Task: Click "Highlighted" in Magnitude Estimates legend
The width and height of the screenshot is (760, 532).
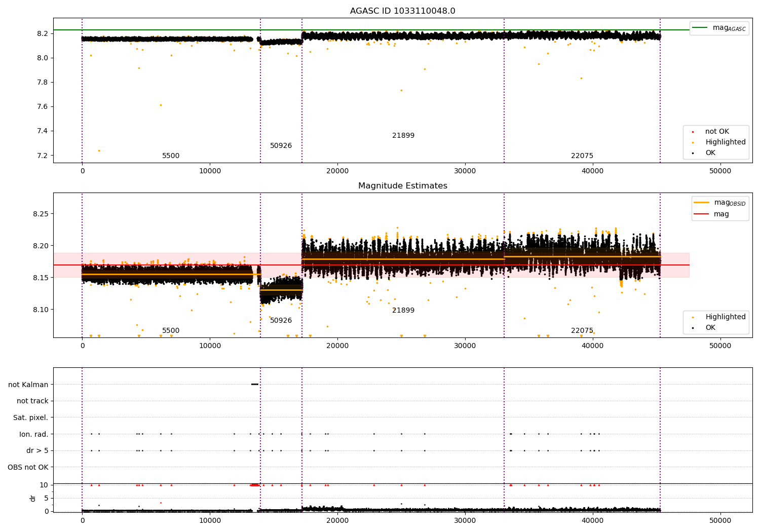Action: [720, 317]
